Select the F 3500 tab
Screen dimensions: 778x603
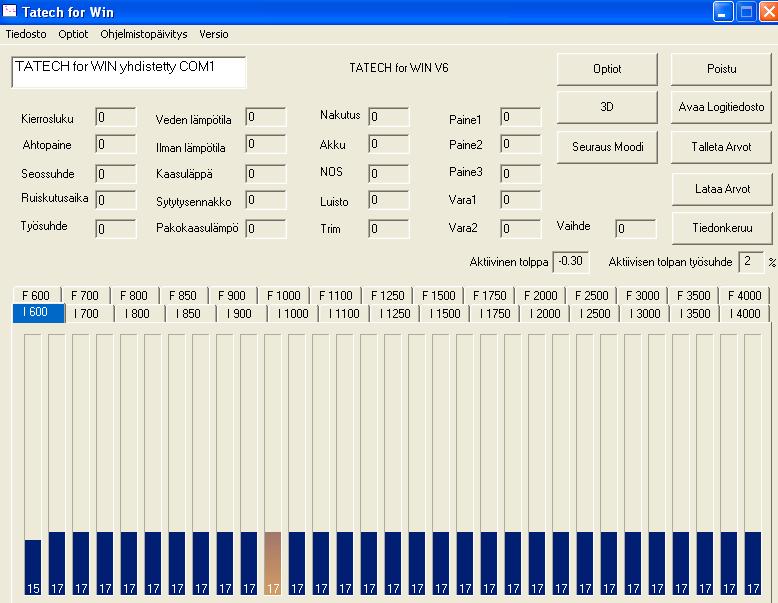(694, 296)
